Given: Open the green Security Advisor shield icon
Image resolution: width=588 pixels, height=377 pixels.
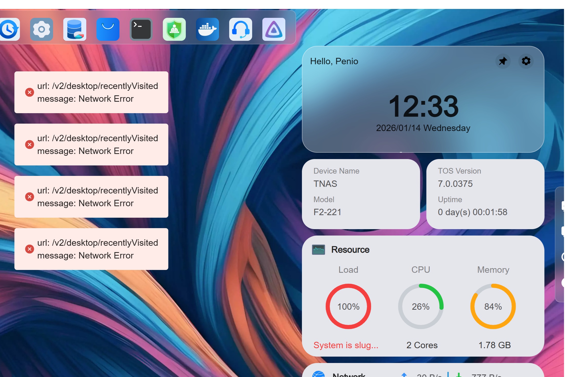Looking at the screenshot, I should (x=174, y=29).
